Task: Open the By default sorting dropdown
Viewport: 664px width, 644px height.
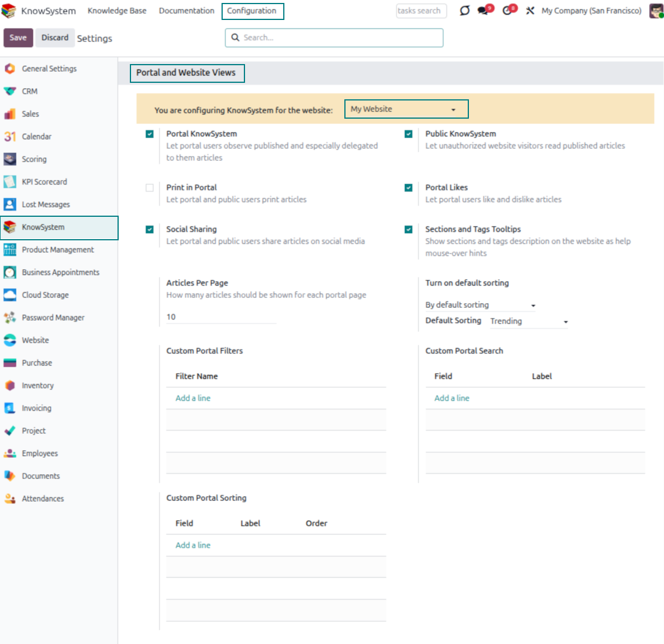Action: click(x=480, y=305)
